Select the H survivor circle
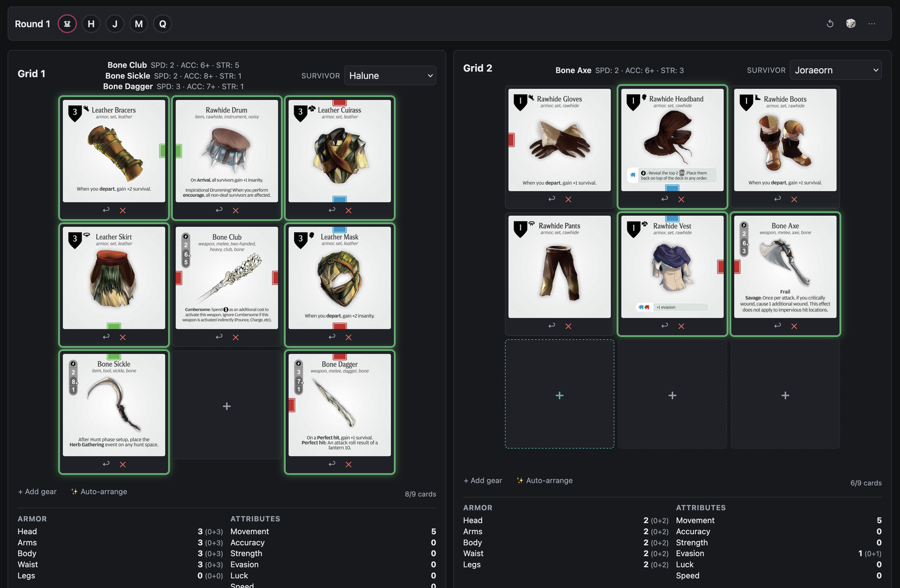Viewport: 900px width, 588px height. pos(91,24)
